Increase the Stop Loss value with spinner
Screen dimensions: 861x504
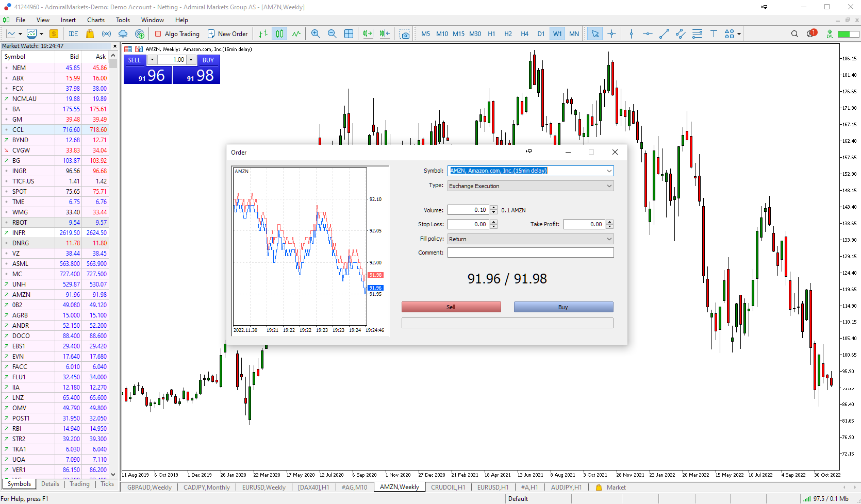(x=494, y=222)
